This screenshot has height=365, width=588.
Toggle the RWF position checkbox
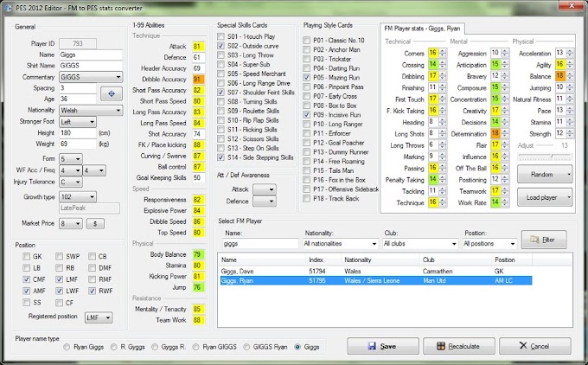point(93,291)
